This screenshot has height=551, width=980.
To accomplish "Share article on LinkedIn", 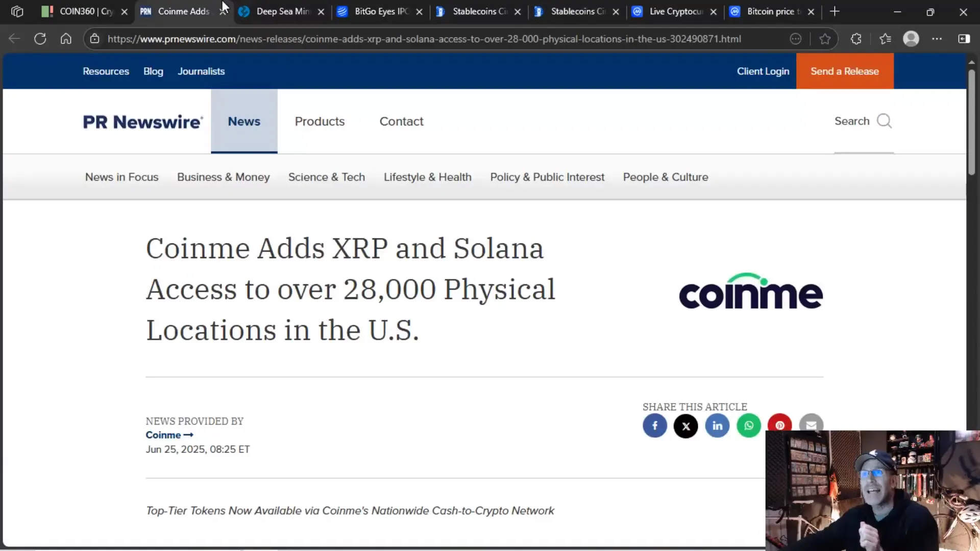I will click(x=717, y=425).
